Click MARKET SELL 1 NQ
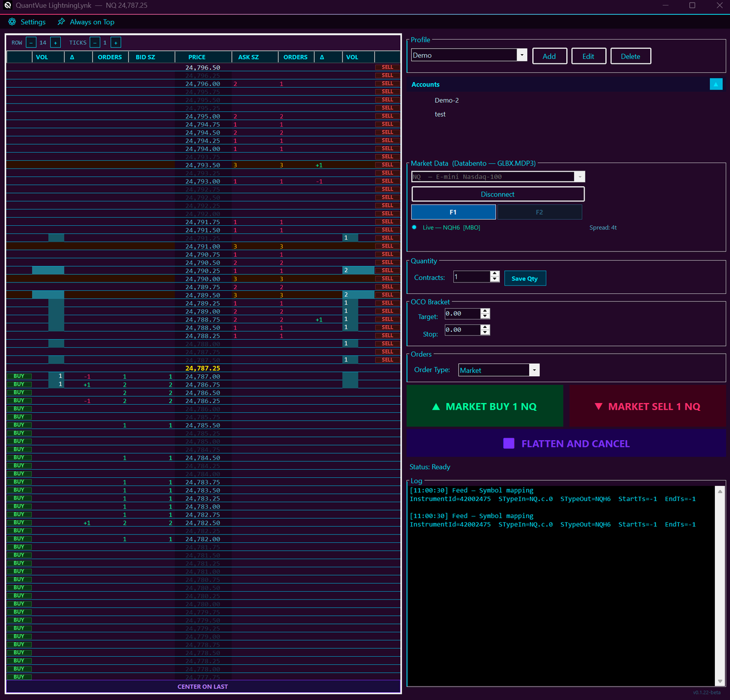Image resolution: width=730 pixels, height=700 pixels. pos(647,406)
